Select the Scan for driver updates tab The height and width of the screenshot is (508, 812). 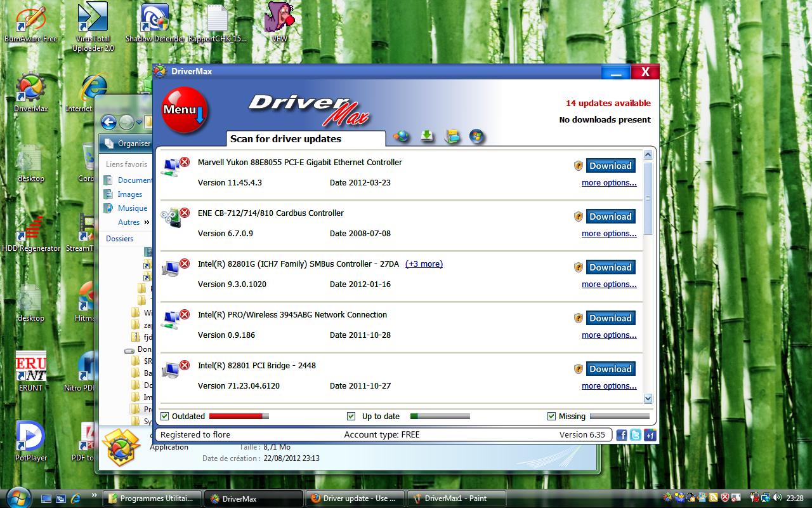pos(306,138)
